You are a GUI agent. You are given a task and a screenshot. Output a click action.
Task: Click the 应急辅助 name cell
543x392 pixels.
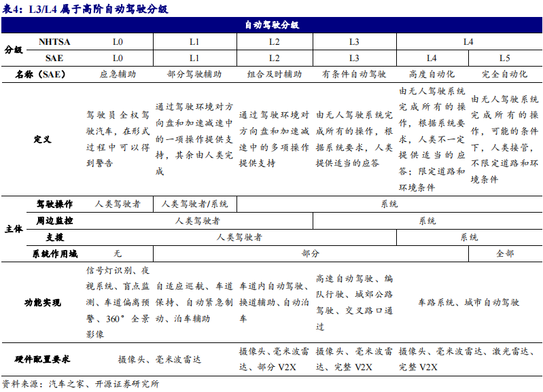click(x=118, y=74)
